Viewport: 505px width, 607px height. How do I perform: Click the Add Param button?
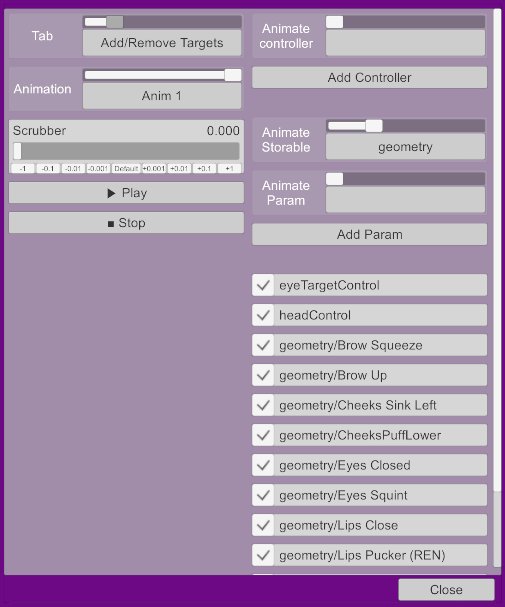369,234
